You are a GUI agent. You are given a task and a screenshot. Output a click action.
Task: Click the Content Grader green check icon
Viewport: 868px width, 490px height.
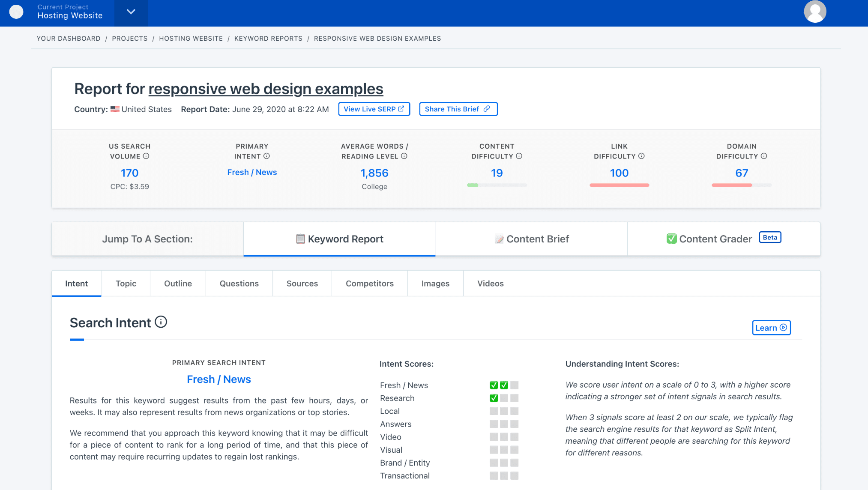click(672, 239)
